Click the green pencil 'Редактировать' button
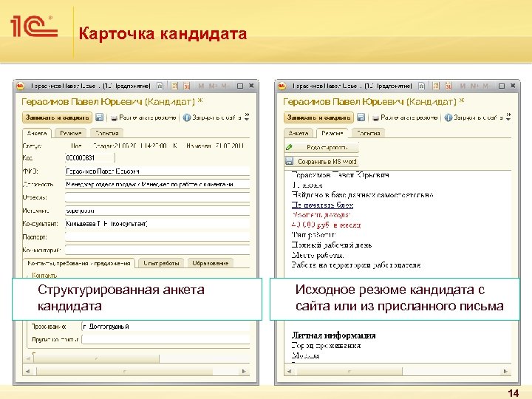 point(321,147)
